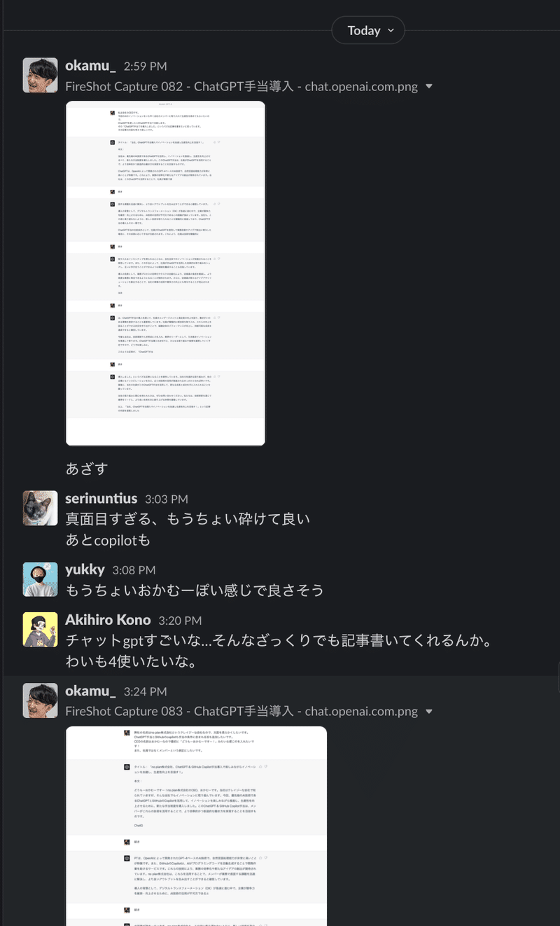Viewport: 560px width, 926px height.
Task: Click the 3:24 PM message timestamp
Action: pos(145,691)
